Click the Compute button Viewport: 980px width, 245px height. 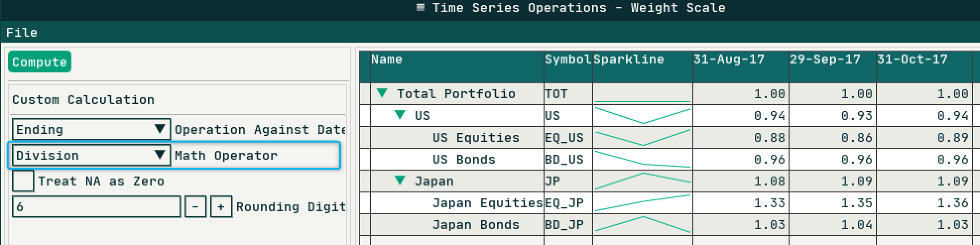40,62
